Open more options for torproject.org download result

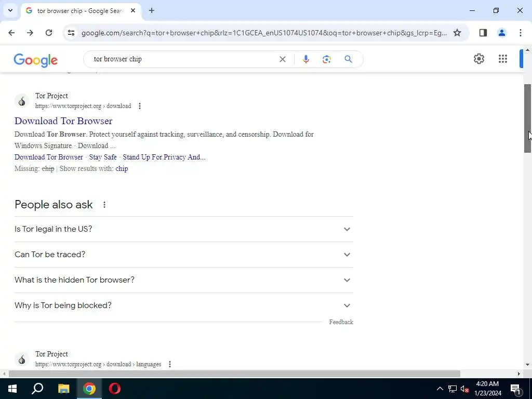point(139,106)
